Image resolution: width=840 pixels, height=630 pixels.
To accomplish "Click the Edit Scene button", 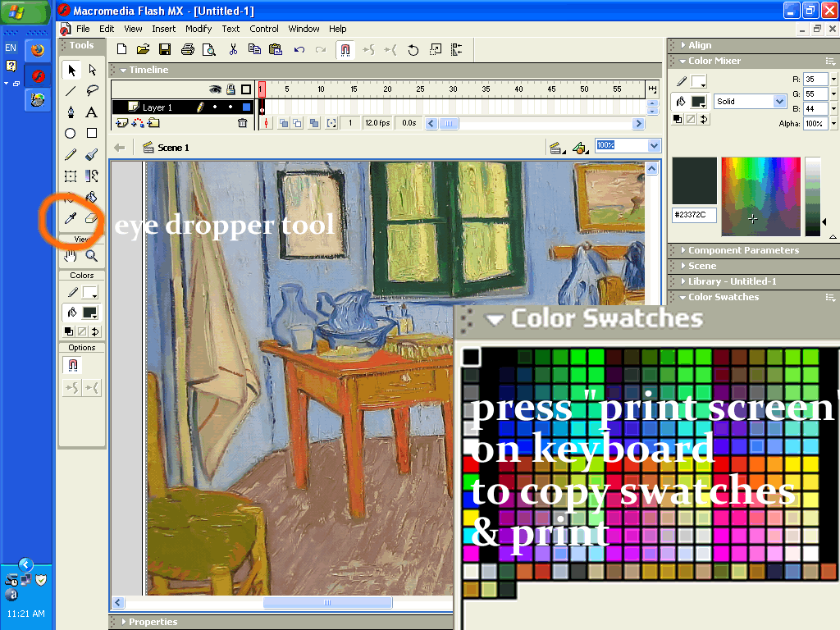I will [557, 148].
